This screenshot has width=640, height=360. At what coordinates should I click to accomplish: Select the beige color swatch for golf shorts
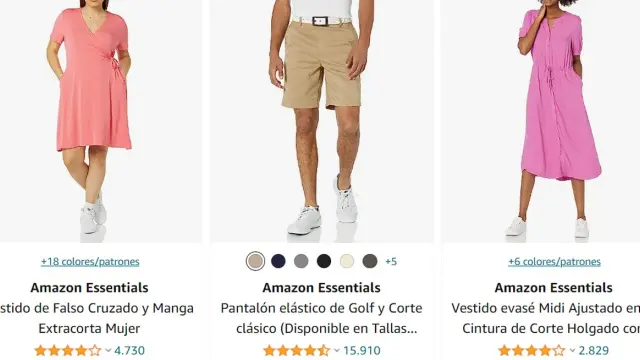(x=256, y=261)
